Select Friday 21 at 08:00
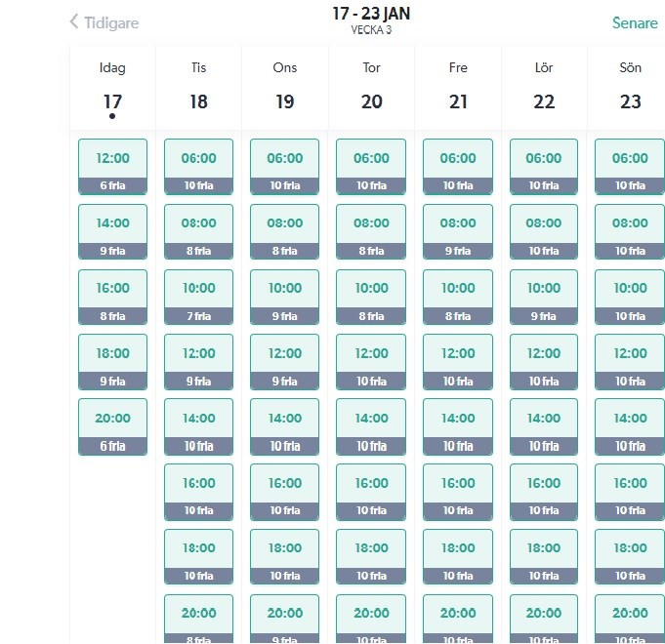Viewport: 665px width, 644px height. coord(457,231)
